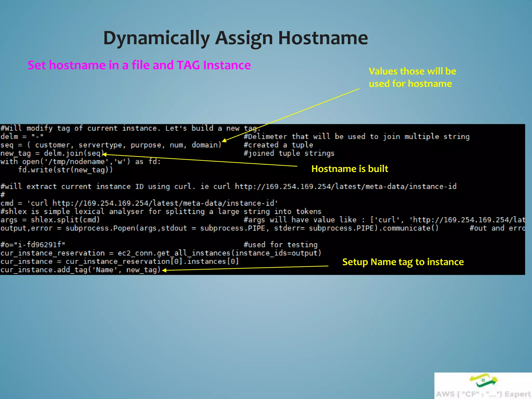The height and width of the screenshot is (399, 532).
Task: Click the subprocess.Popen code line
Action: pos(220,228)
